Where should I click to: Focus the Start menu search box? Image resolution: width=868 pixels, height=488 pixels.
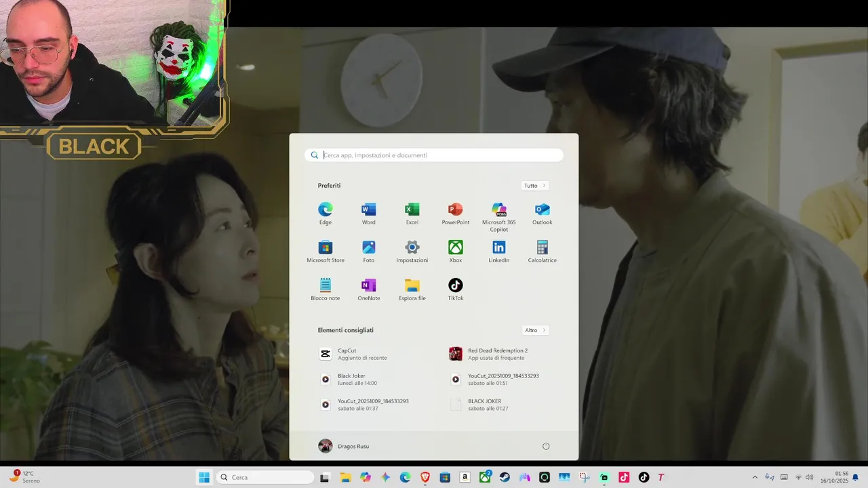click(x=434, y=155)
